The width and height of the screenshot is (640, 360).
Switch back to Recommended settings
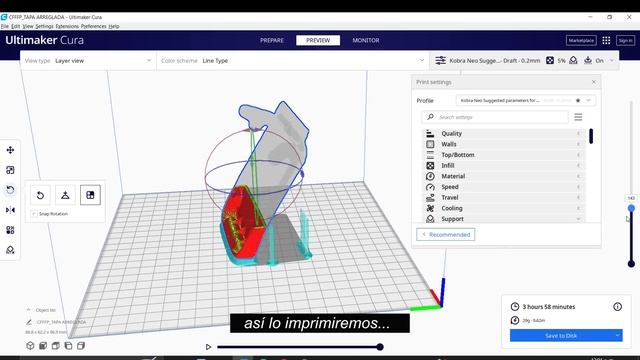[446, 234]
